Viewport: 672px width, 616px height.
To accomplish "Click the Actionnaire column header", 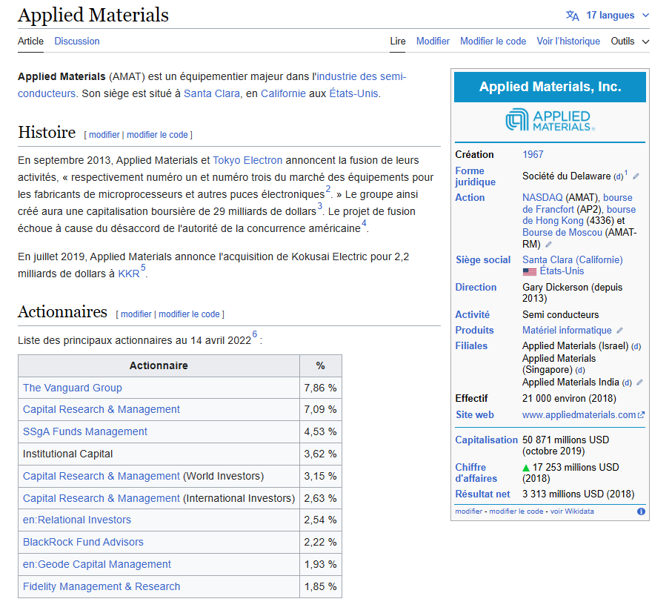I will pos(159,365).
